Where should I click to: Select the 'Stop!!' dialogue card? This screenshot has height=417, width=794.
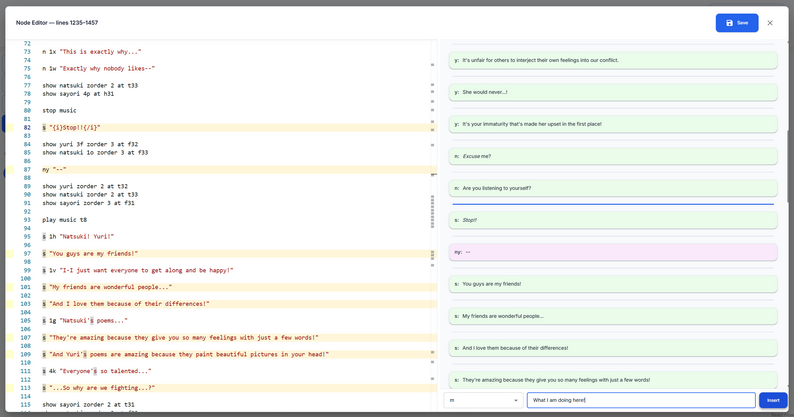coord(612,220)
